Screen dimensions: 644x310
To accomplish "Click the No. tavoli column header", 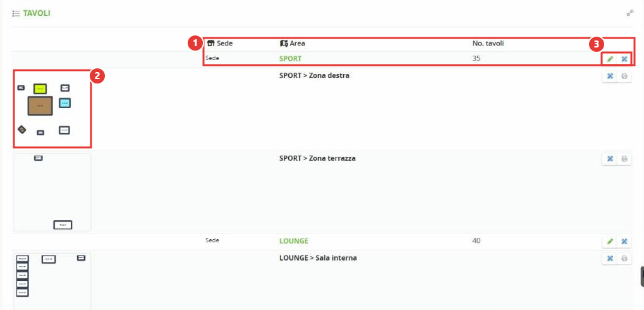I will click(488, 43).
